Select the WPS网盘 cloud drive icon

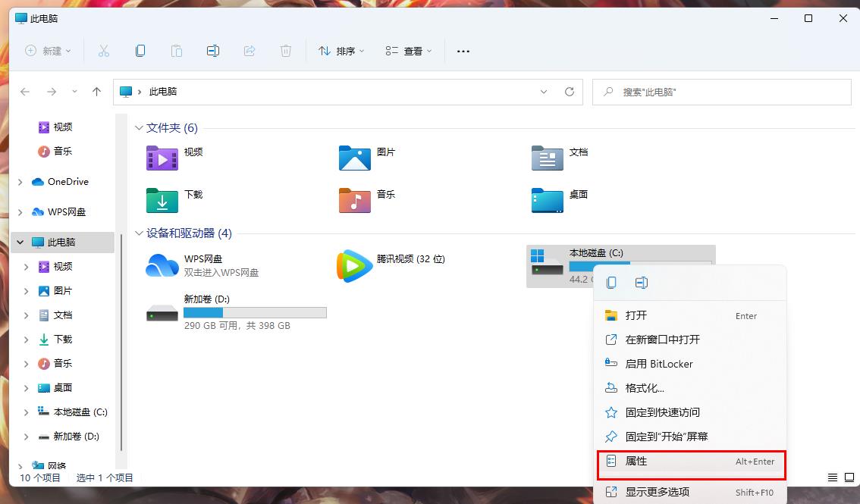pyautogui.click(x=162, y=266)
